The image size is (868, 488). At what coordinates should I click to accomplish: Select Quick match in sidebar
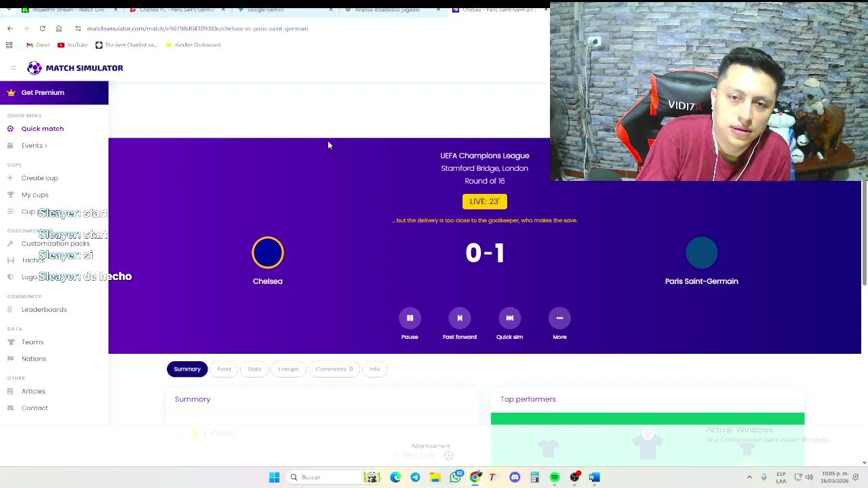click(x=42, y=129)
